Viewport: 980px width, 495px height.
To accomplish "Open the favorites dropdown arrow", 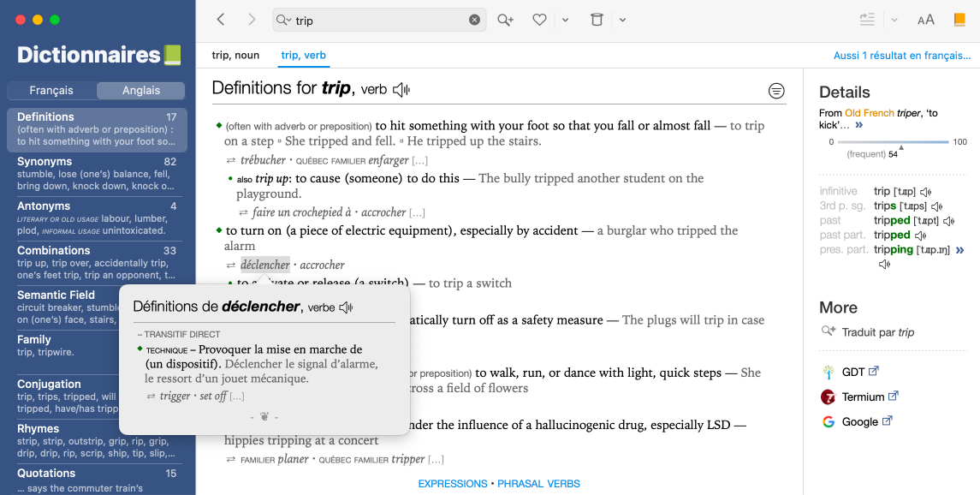I will point(566,20).
